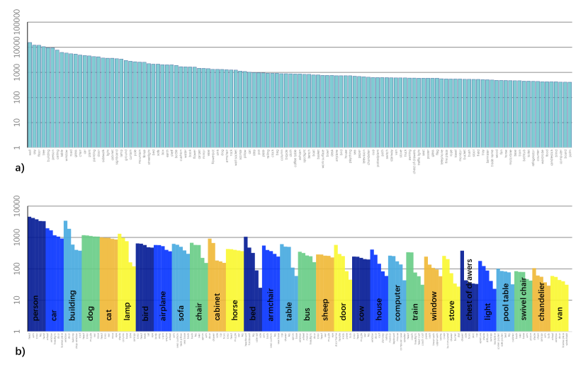Image resolution: width=588 pixels, height=365 pixels.
Task: Select the "sheep" group label
Action: (x=325, y=310)
